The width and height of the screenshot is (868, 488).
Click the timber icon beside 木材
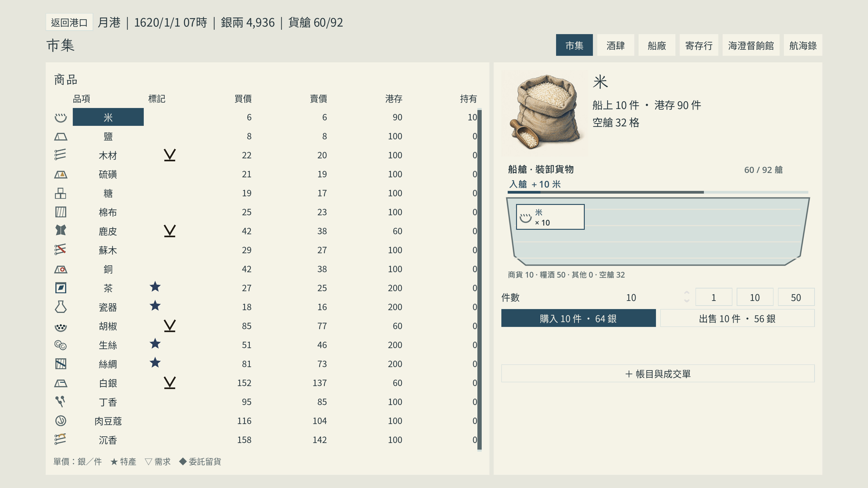(x=60, y=155)
